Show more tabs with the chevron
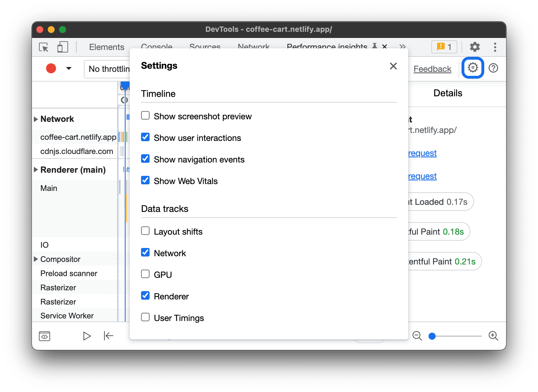Viewport: 538px width, 392px height. 402,47
